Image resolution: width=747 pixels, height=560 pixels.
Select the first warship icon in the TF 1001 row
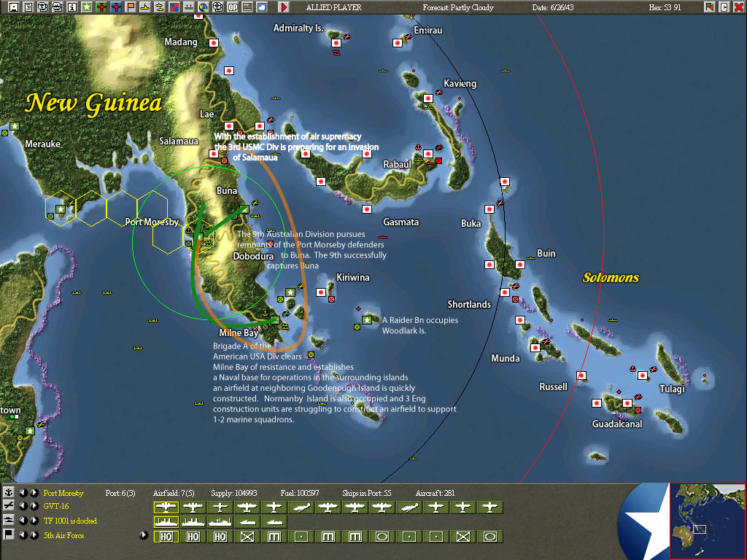coord(166,522)
